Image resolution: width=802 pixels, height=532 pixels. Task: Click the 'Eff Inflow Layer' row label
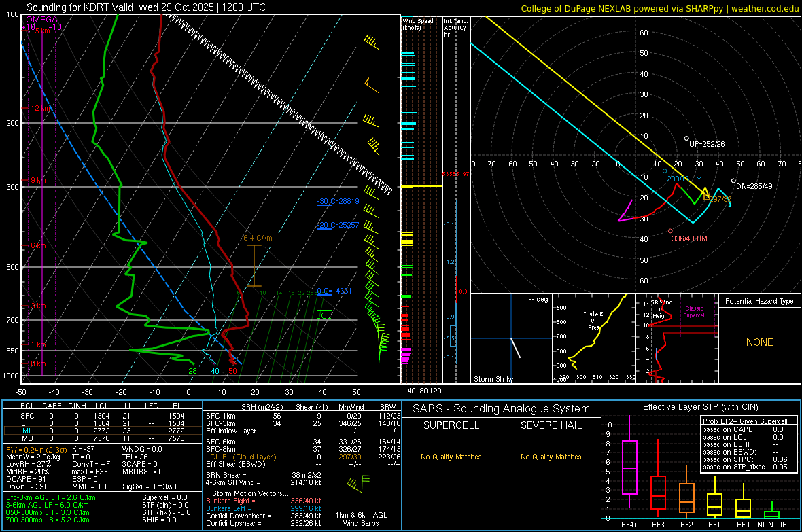tap(230, 431)
